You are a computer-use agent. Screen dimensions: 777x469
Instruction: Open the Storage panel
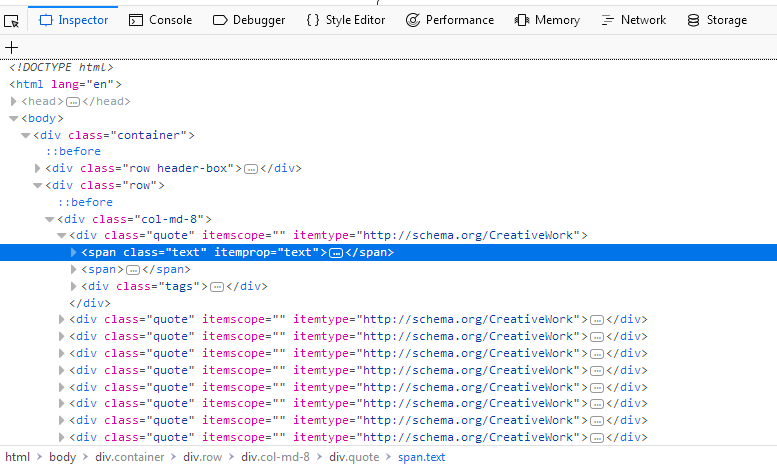(x=717, y=20)
